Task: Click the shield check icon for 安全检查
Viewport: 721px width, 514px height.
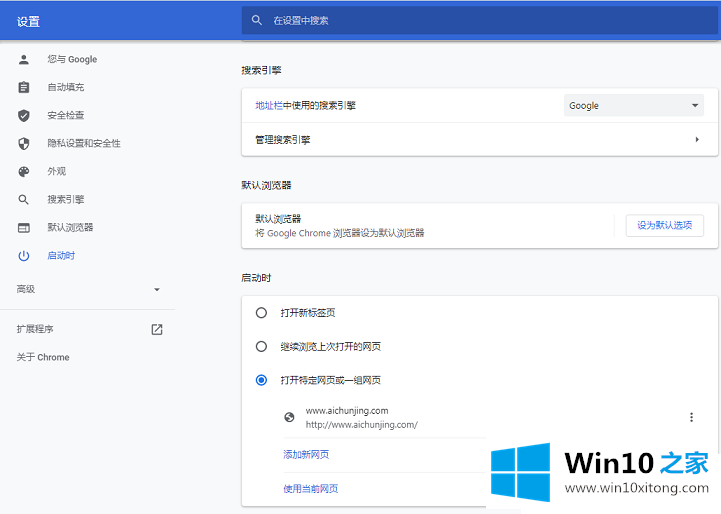Action: click(x=24, y=115)
